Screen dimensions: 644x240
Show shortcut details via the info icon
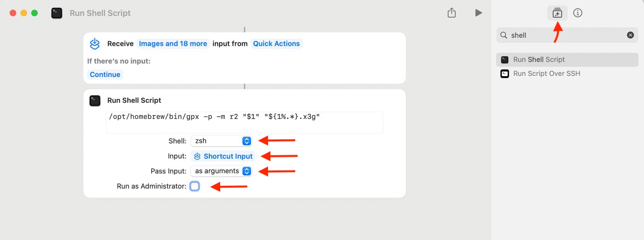click(578, 13)
